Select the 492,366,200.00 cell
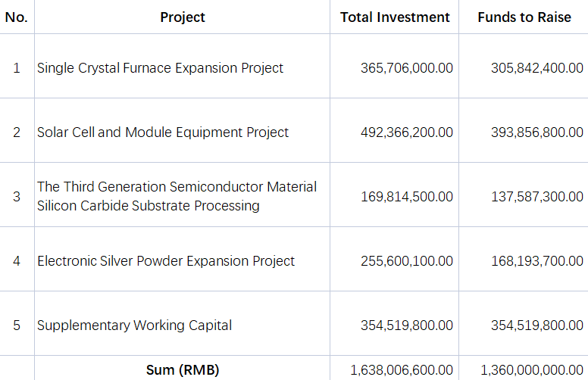 [x=395, y=130]
